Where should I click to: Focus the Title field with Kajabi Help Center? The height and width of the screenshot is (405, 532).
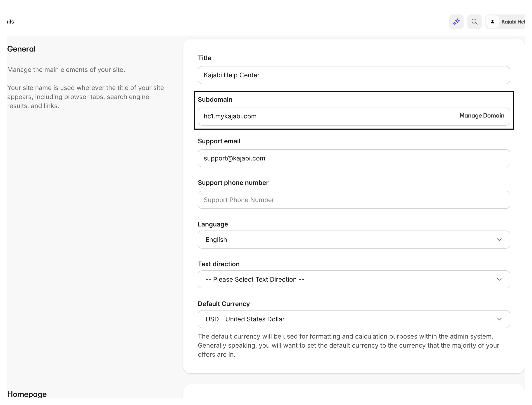pyautogui.click(x=354, y=75)
